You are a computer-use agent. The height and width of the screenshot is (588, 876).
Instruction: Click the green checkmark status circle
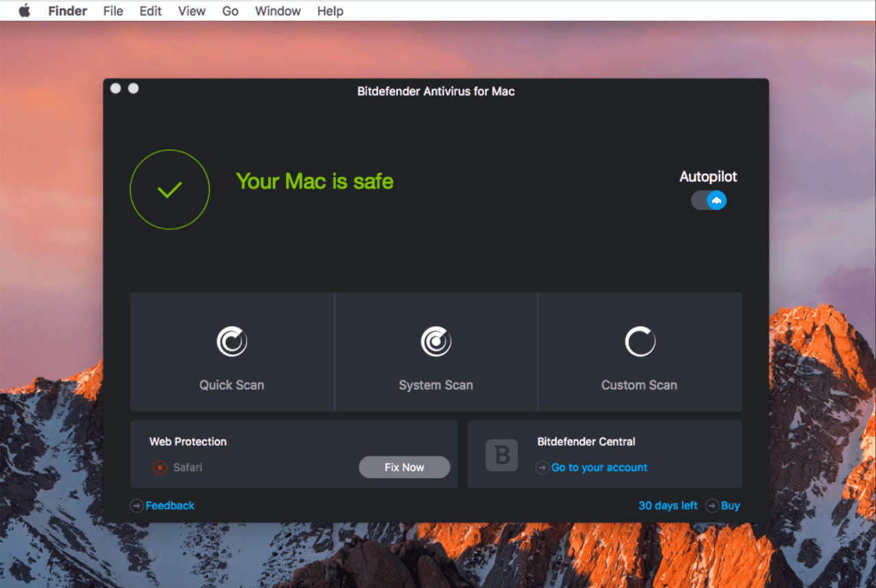[170, 190]
